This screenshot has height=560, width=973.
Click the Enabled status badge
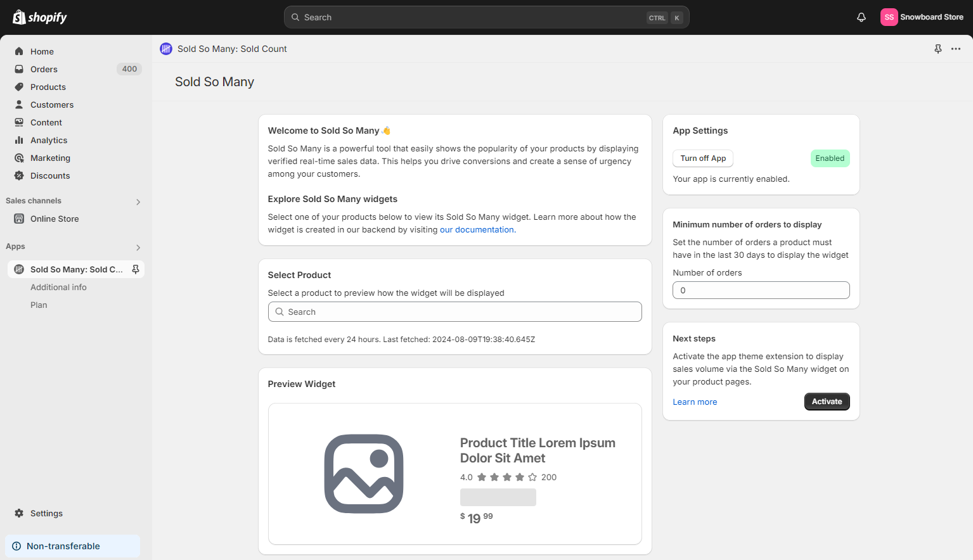830,158
